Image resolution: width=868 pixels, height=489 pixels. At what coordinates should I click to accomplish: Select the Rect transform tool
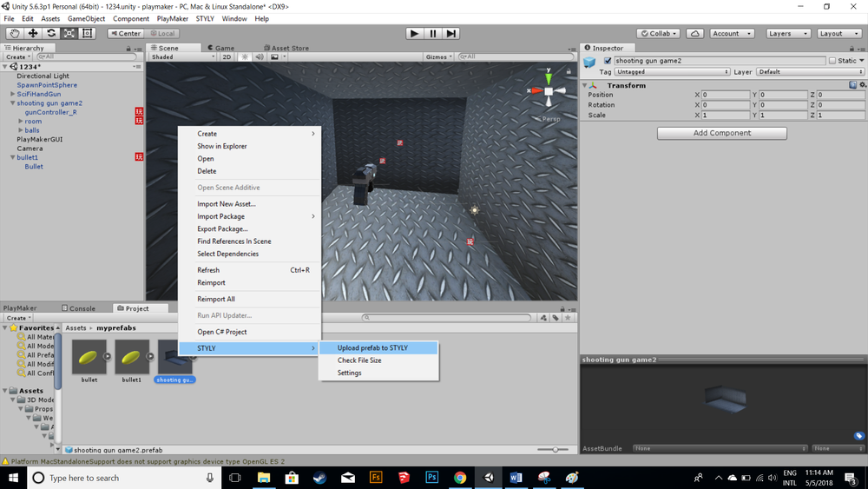click(x=88, y=33)
